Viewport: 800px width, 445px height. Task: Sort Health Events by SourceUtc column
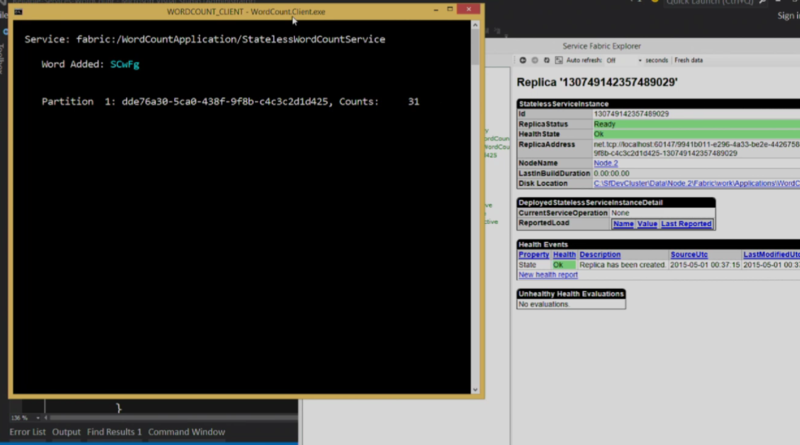pos(689,255)
